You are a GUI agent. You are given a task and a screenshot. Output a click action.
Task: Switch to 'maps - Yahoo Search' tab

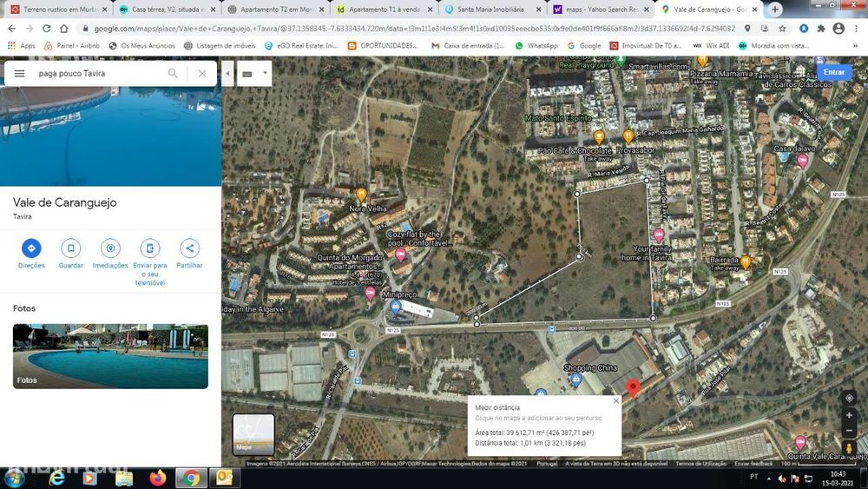[602, 10]
